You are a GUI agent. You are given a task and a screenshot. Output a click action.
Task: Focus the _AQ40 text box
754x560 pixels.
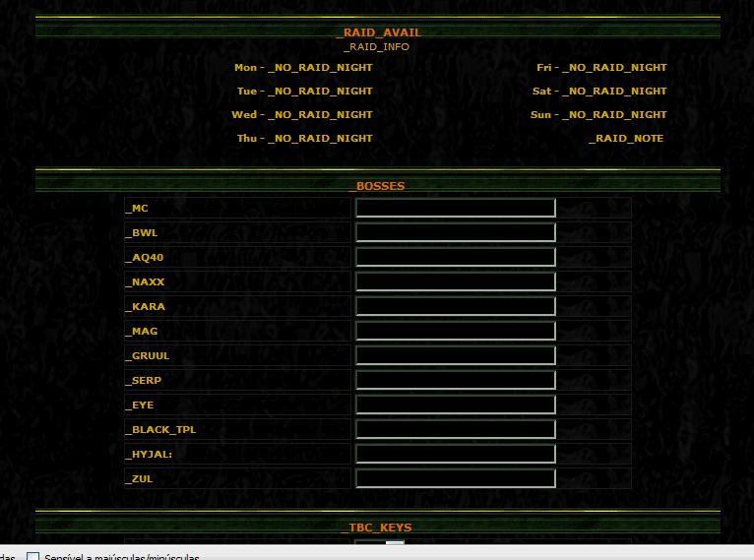tap(455, 257)
